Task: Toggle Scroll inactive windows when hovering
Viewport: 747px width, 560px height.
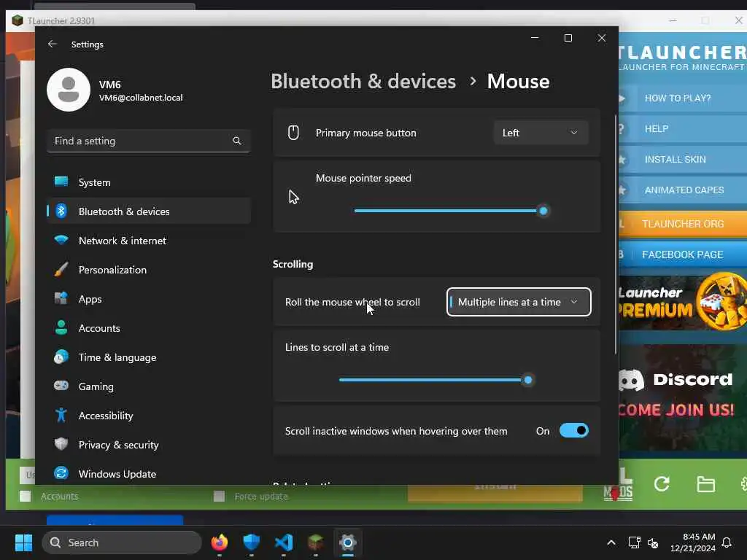Action: coord(574,430)
